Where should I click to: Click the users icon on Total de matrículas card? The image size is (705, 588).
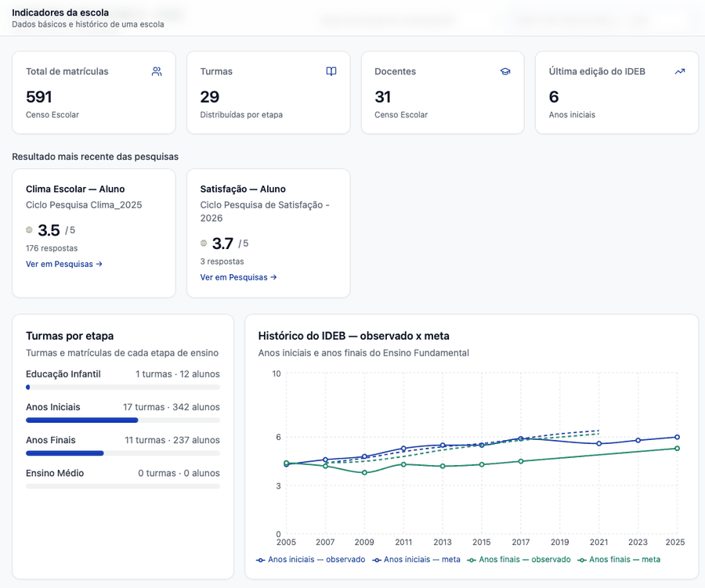[x=157, y=71]
